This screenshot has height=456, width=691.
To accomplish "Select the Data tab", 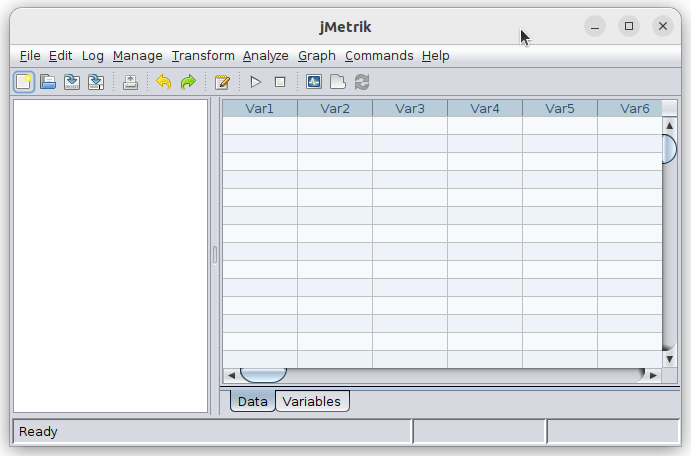I will click(253, 401).
